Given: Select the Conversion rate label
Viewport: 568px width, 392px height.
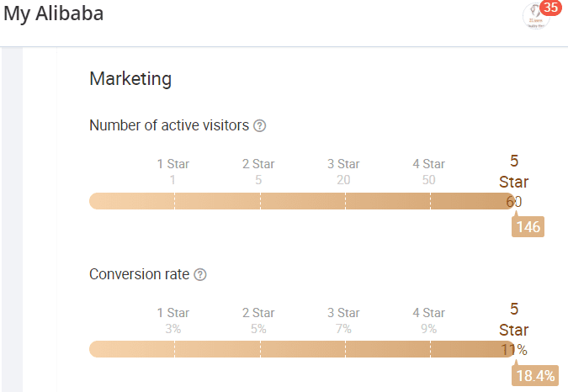Looking at the screenshot, I should click(140, 274).
